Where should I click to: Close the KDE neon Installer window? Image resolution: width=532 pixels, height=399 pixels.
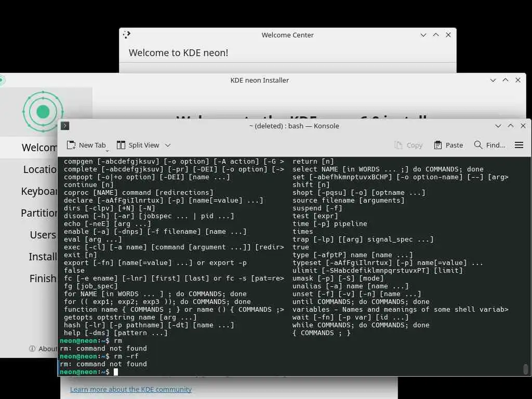click(x=518, y=80)
